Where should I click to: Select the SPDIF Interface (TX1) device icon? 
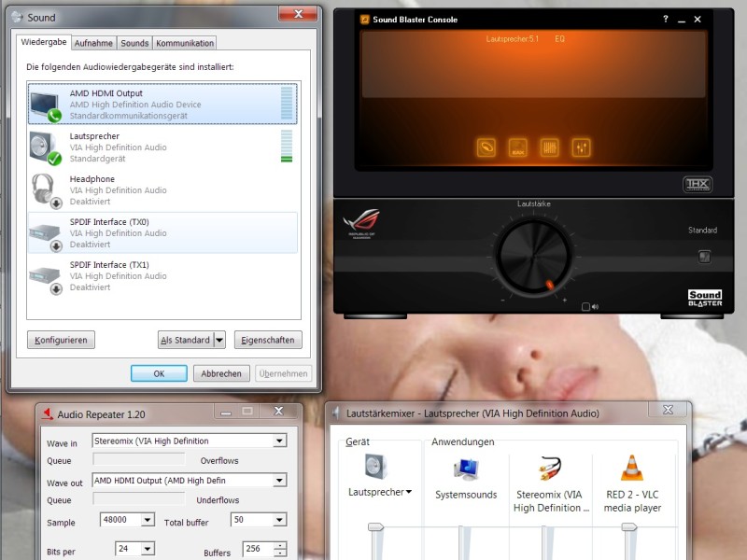tap(45, 279)
